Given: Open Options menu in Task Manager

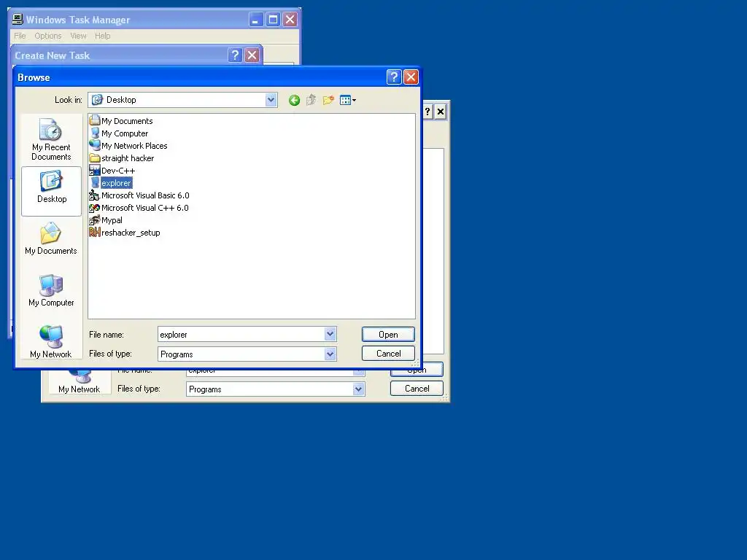Looking at the screenshot, I should coord(48,36).
